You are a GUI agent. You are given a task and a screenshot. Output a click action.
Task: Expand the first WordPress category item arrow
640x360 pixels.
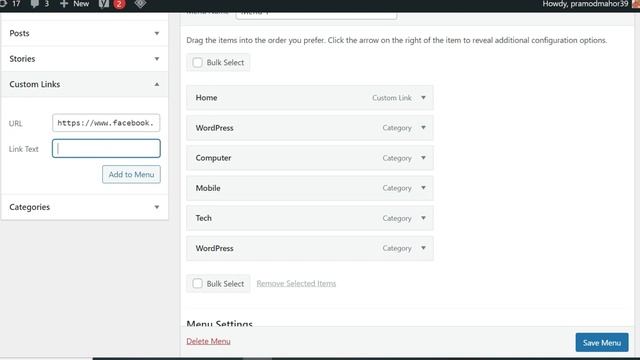point(423,128)
